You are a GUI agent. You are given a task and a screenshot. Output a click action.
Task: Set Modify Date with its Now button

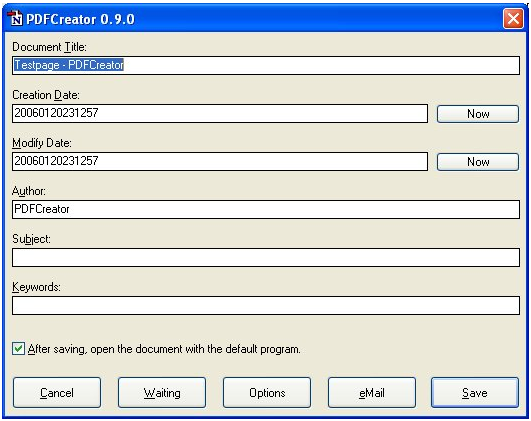pos(477,162)
